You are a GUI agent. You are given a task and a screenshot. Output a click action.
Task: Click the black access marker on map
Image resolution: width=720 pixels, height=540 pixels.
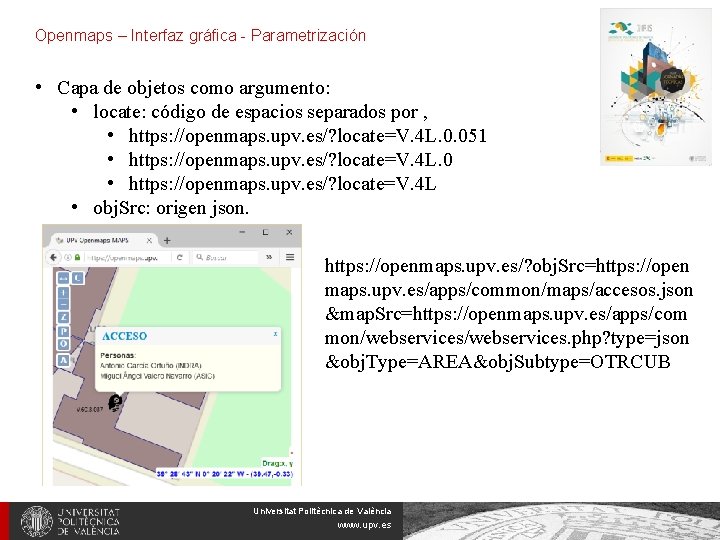click(x=115, y=403)
